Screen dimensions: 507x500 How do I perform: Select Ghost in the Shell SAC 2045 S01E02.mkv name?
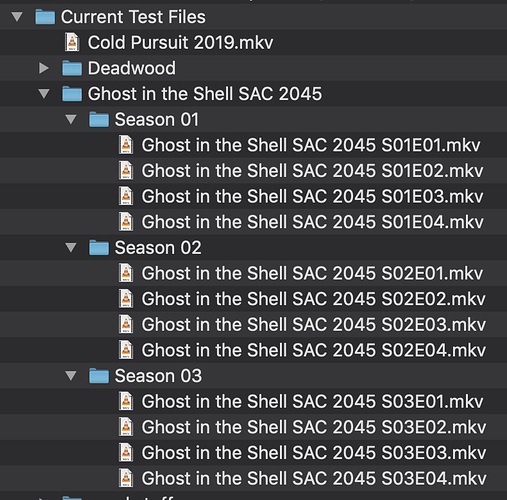pyautogui.click(x=312, y=171)
